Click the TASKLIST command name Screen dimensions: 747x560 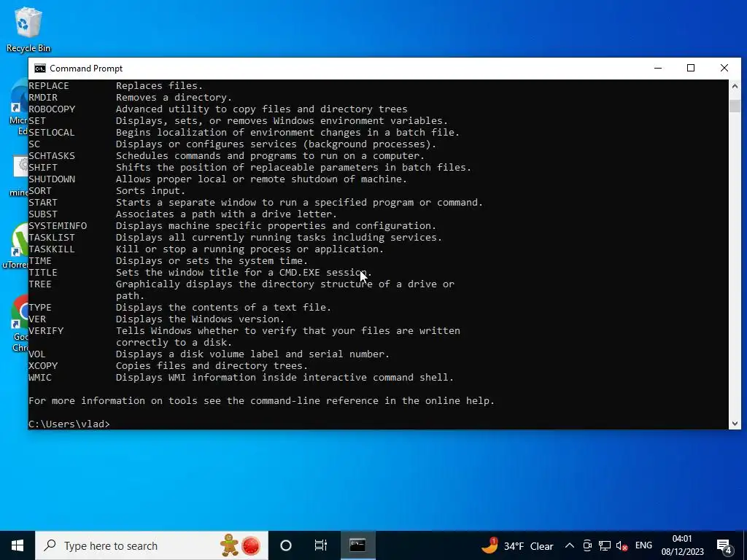pyautogui.click(x=52, y=238)
